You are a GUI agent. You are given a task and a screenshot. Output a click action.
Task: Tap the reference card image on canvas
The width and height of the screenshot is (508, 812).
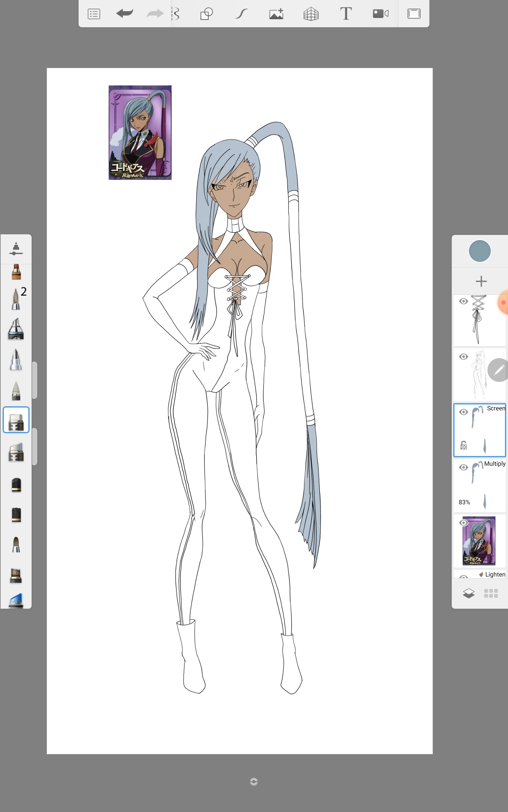tap(140, 133)
